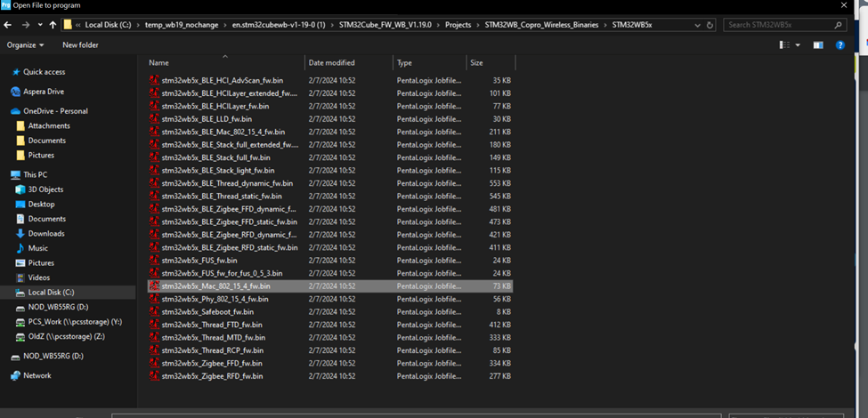This screenshot has width=868, height=418.
Task: Go up one folder level arrow
Action: 53,25
